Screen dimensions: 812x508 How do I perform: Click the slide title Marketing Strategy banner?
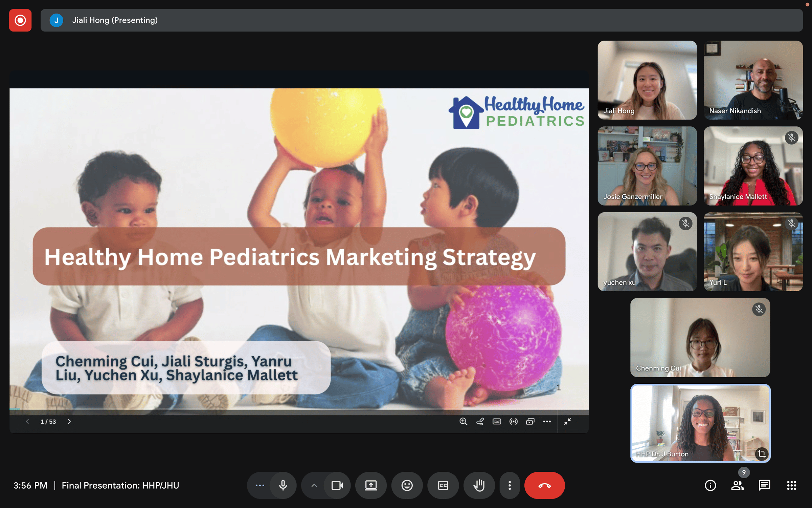[x=299, y=256]
